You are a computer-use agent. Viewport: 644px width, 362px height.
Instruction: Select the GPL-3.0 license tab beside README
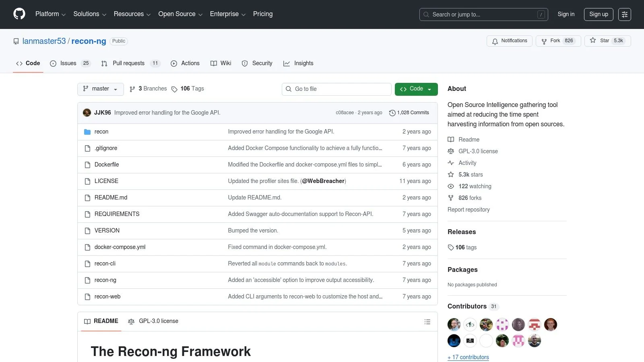[153, 321]
